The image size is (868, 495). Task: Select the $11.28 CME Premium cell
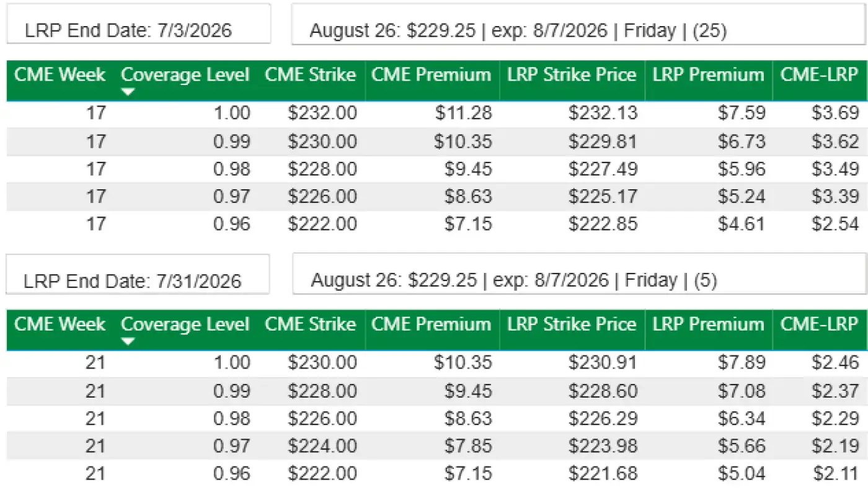(463, 114)
